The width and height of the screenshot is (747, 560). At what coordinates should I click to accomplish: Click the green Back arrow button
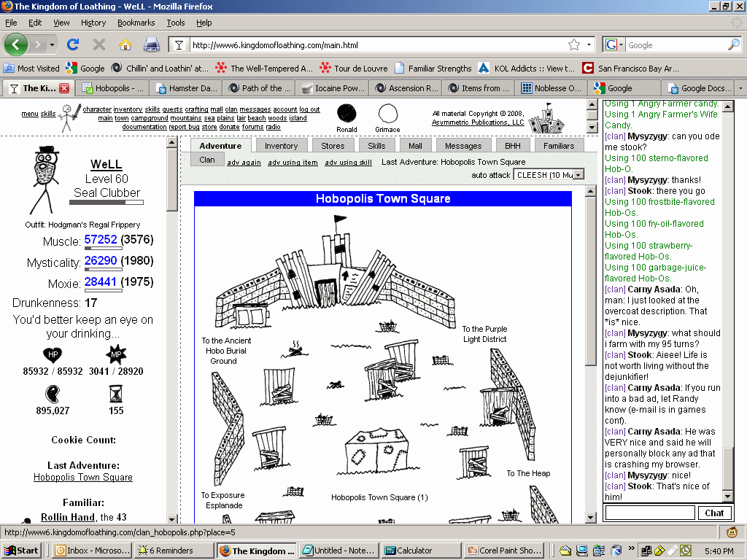[16, 44]
